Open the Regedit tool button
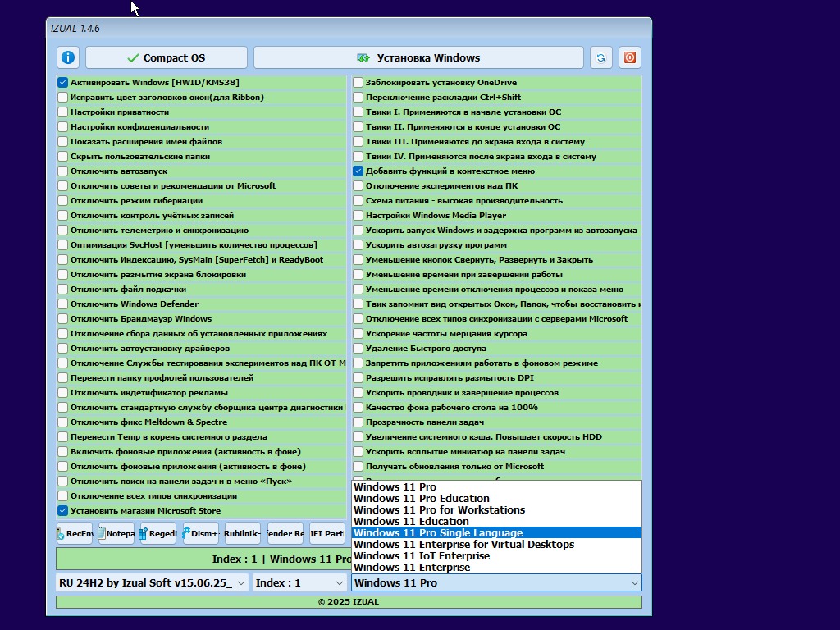This screenshot has height=630, width=840. [158, 533]
